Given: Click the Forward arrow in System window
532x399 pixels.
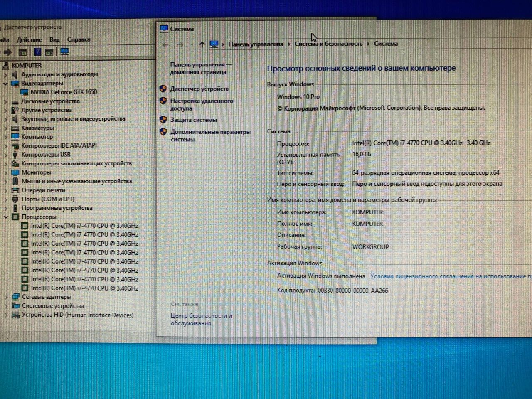Looking at the screenshot, I should 180,44.
